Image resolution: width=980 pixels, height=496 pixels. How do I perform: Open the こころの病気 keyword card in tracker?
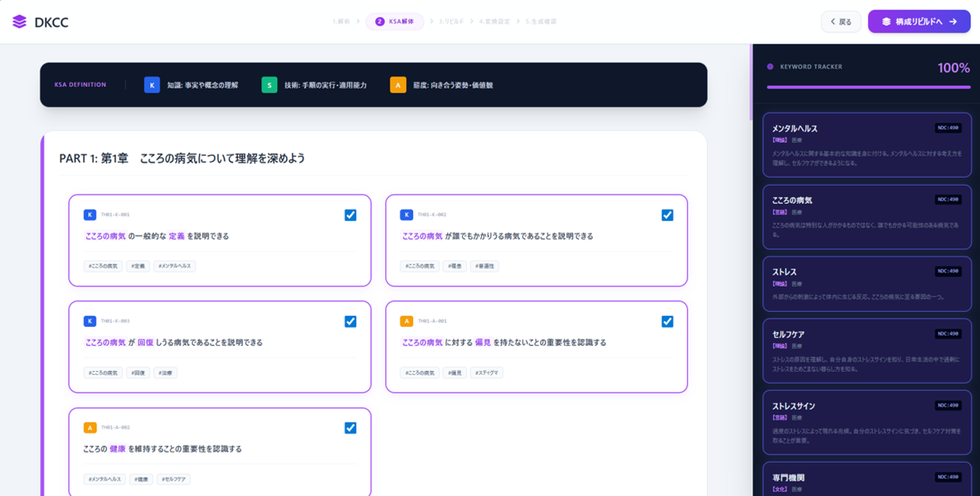click(867, 216)
